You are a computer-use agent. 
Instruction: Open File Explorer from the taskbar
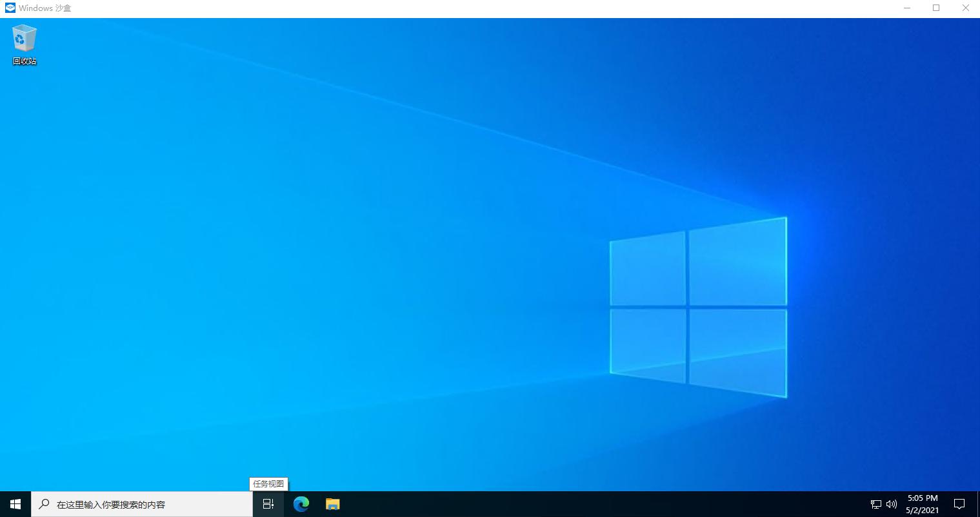point(332,504)
